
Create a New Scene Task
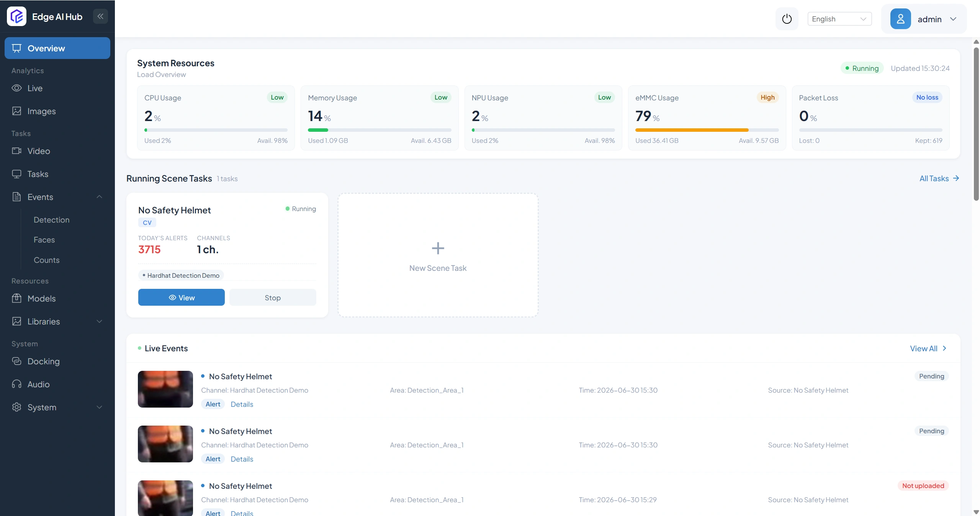click(x=438, y=255)
